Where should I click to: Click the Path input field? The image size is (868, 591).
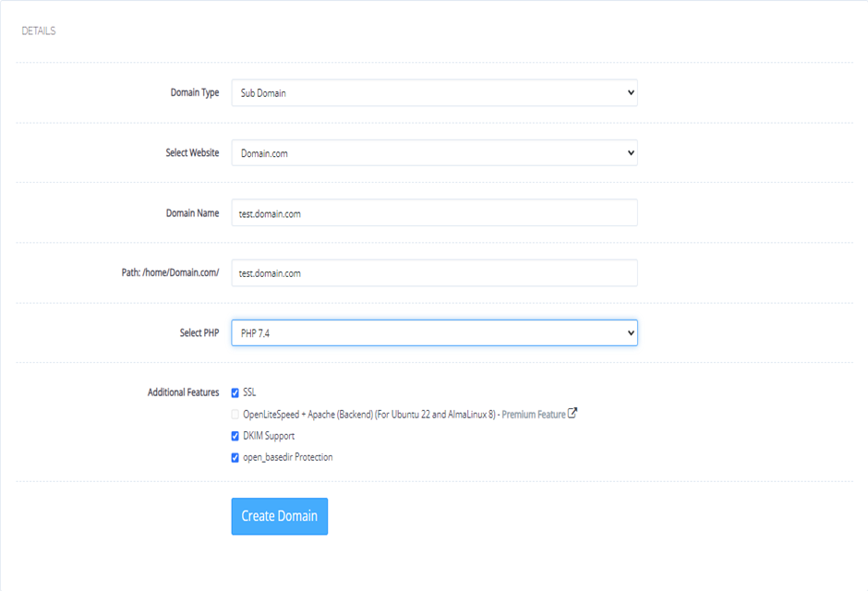434,272
